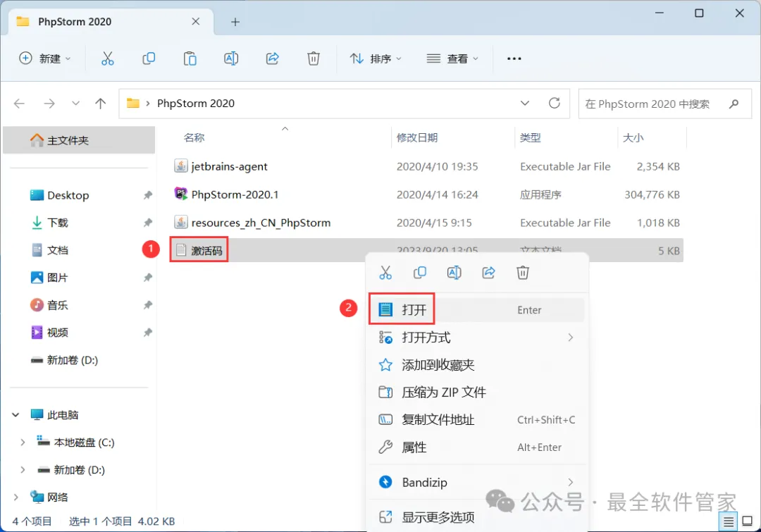Click the pin icon beside 音乐
This screenshot has width=761, height=532.
(147, 305)
